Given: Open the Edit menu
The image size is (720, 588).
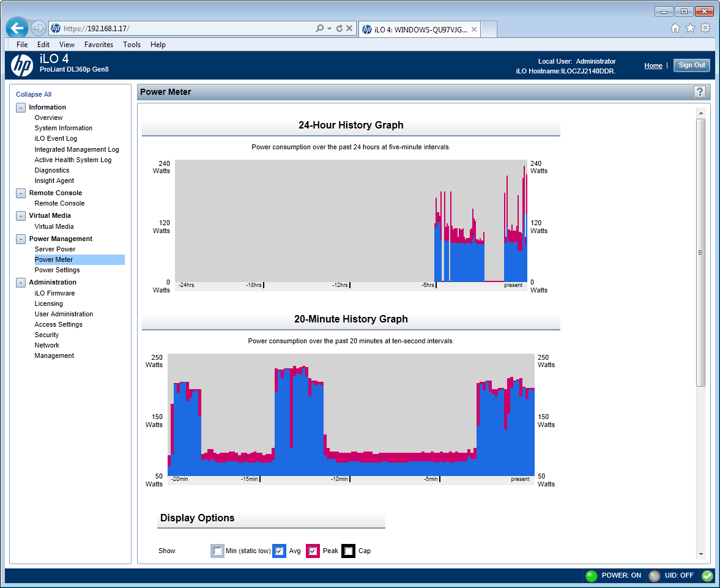Looking at the screenshot, I should click(43, 45).
